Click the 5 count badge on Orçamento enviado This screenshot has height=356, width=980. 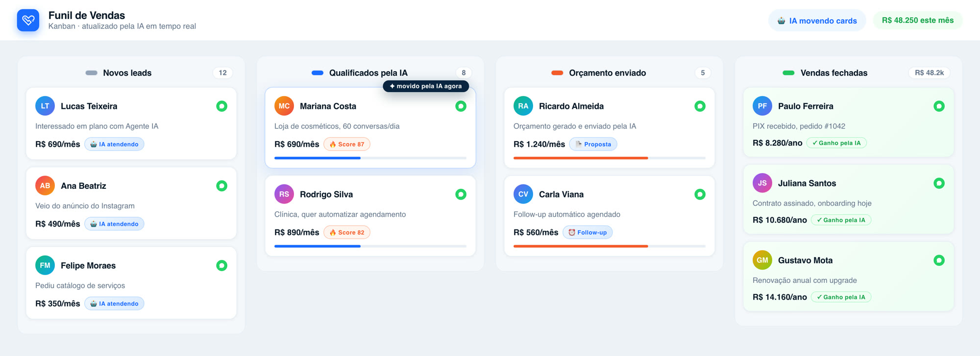click(x=703, y=73)
